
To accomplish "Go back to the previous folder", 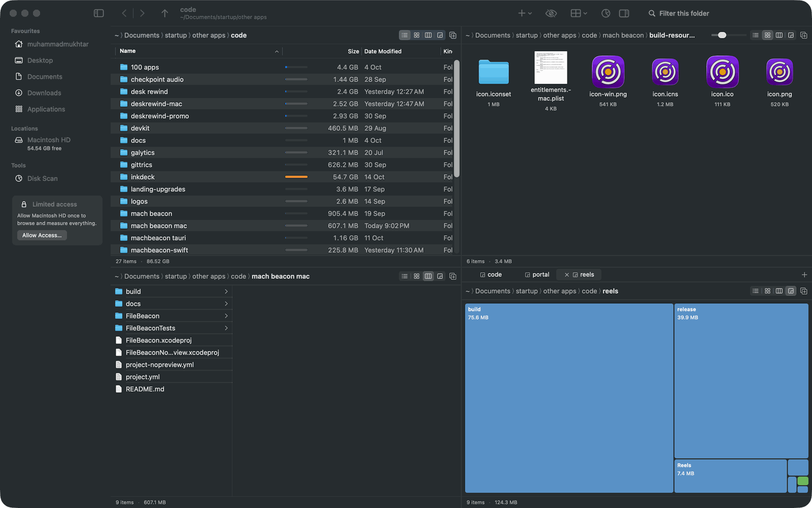I will [x=124, y=13].
